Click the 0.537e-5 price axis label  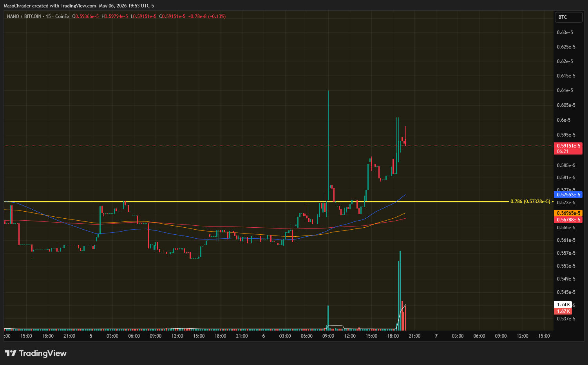click(566, 319)
